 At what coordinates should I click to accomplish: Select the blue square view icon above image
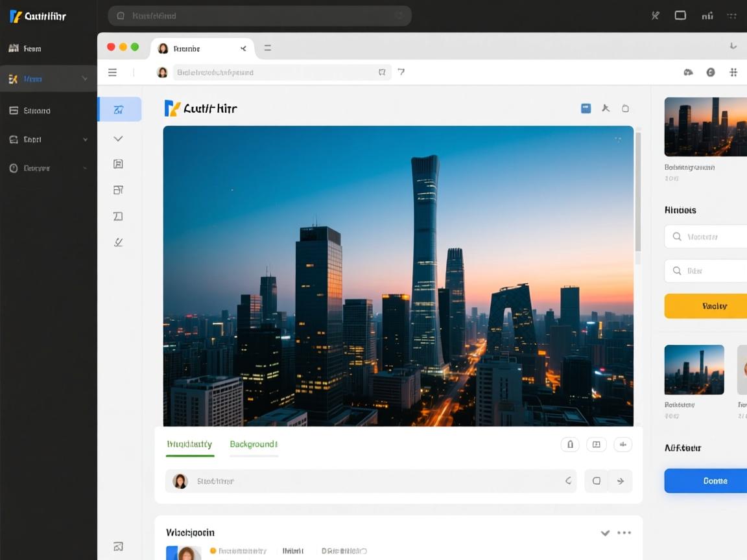(x=586, y=108)
